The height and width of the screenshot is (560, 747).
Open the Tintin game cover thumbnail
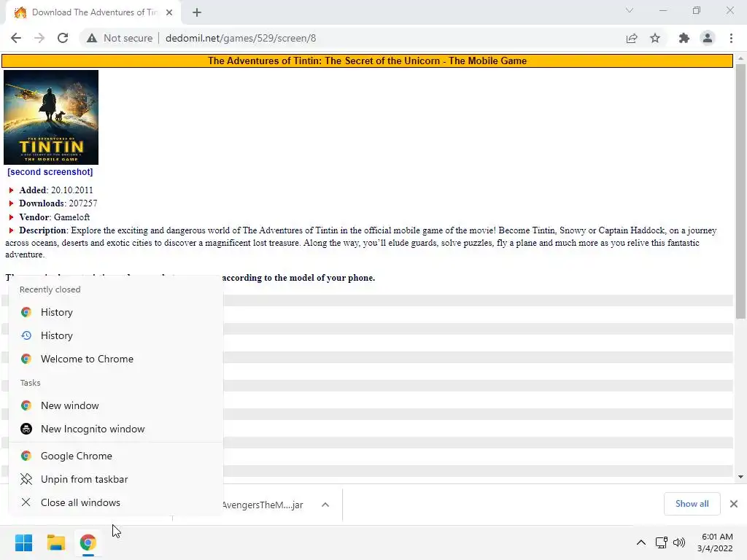(x=51, y=117)
